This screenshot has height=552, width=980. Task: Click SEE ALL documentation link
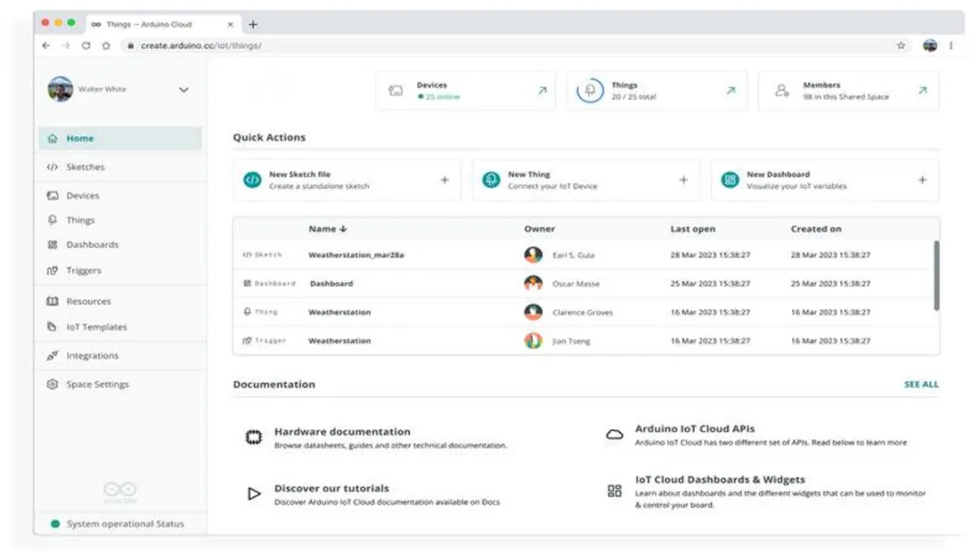tap(921, 384)
